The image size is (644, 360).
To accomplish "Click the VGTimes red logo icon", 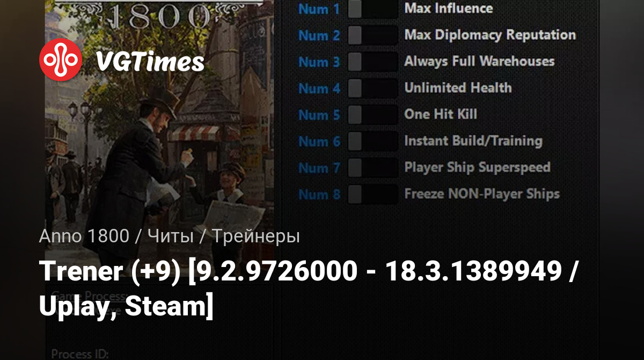I will point(61,61).
